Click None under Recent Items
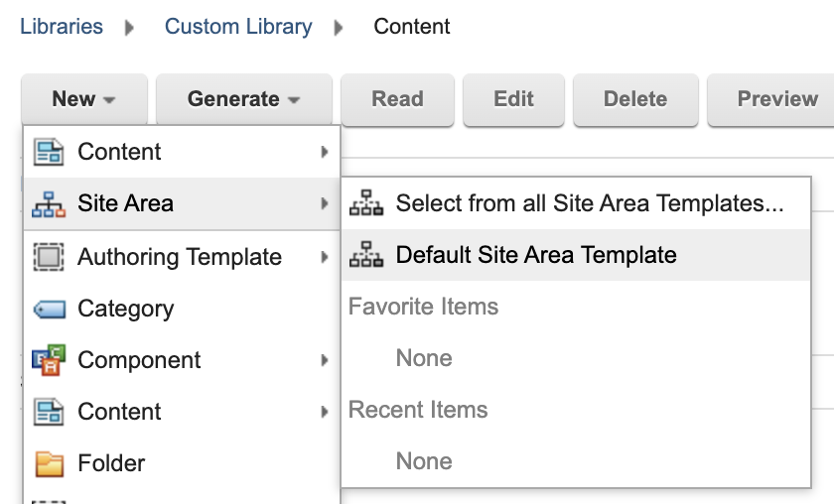The height and width of the screenshot is (504, 834). click(x=424, y=461)
